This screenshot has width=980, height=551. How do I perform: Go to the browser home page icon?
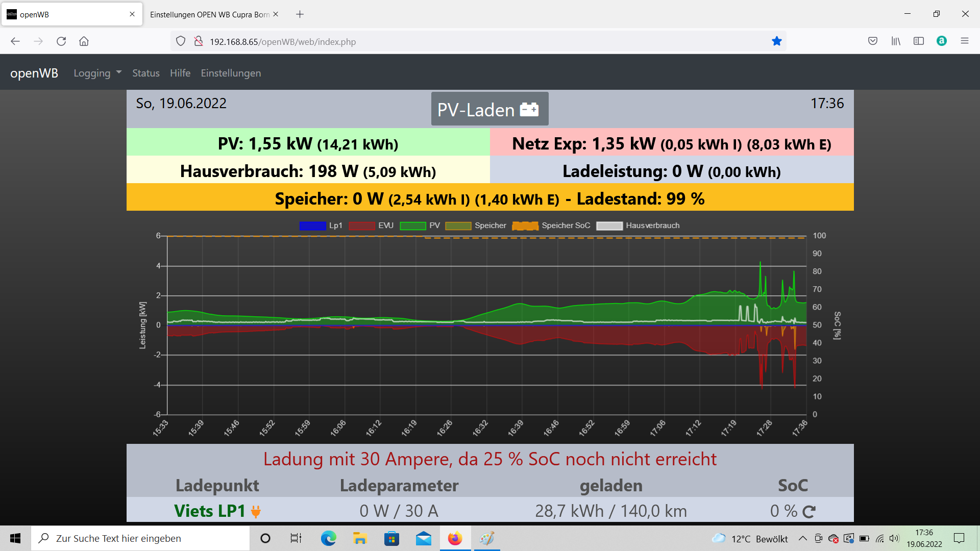(x=84, y=41)
